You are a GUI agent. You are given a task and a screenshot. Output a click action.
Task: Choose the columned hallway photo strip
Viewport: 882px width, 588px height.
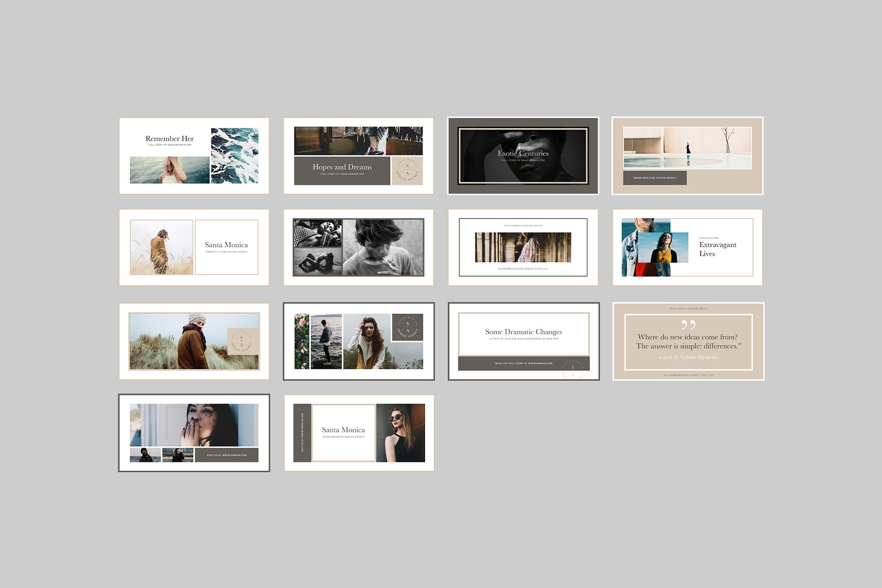tap(523, 247)
